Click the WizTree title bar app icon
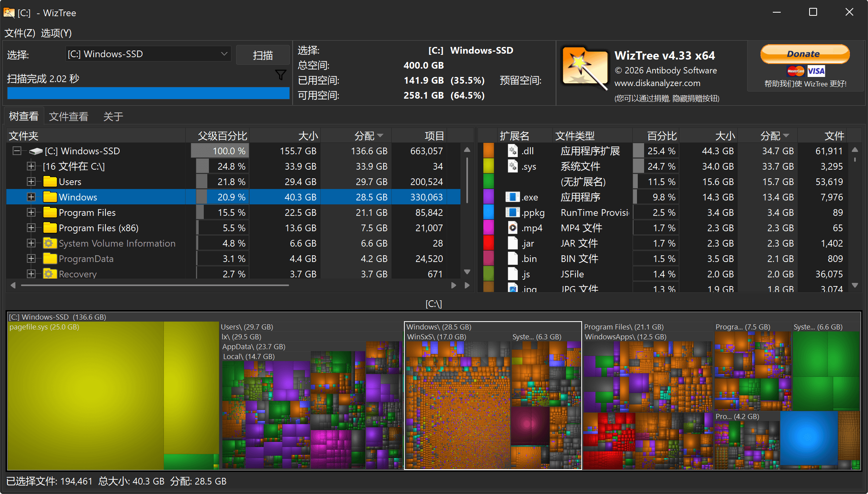 [x=9, y=13]
